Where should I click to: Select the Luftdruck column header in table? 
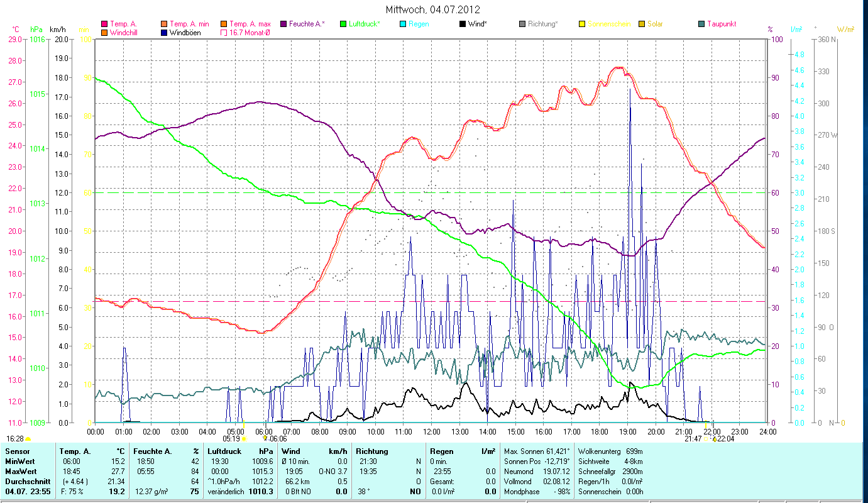tap(224, 451)
